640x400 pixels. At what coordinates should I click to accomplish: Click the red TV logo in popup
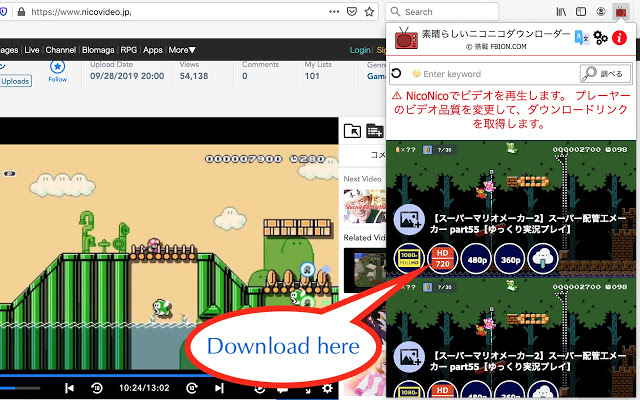[406, 38]
